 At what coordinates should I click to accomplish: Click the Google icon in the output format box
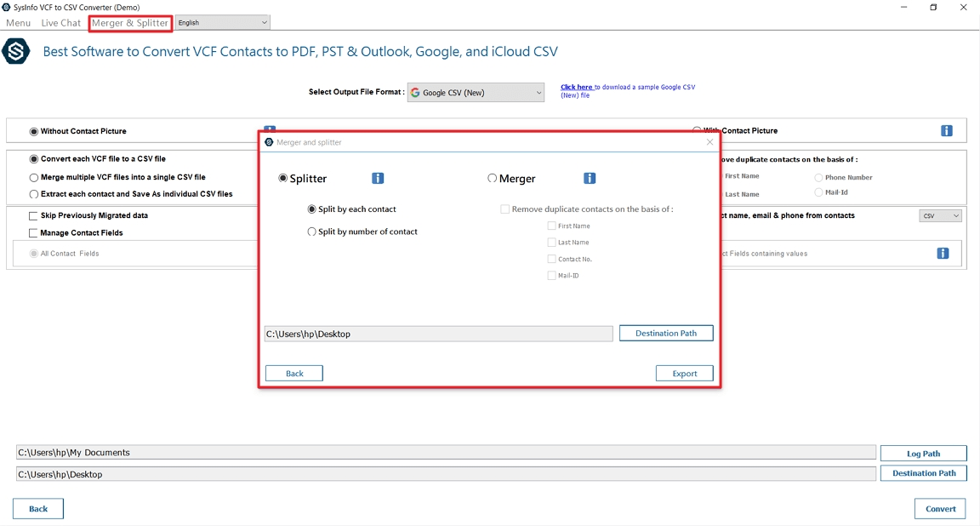415,93
